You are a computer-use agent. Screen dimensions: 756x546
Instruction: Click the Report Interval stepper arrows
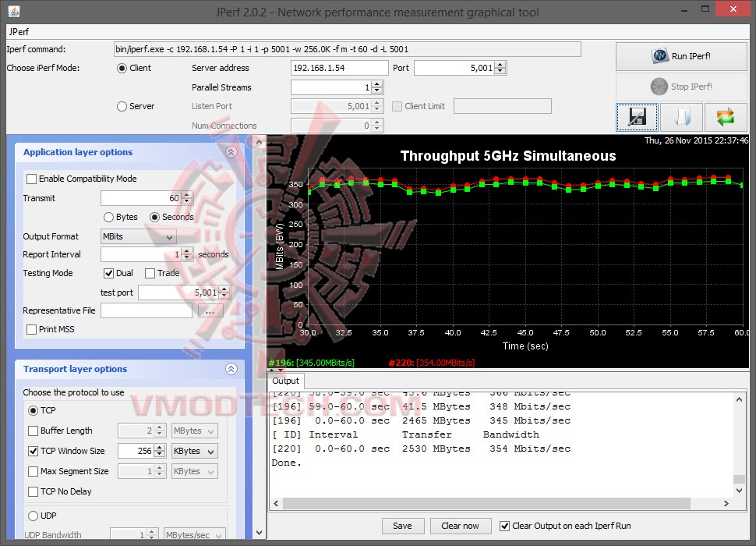[187, 254]
